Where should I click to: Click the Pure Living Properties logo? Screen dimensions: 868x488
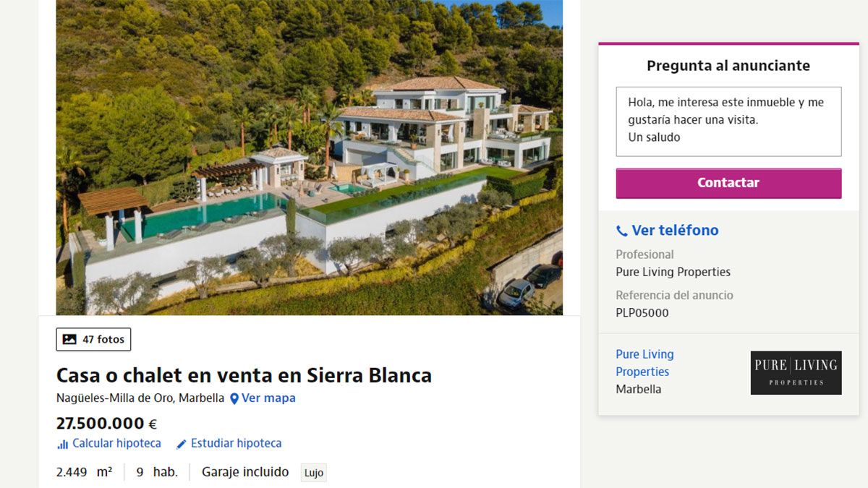(x=796, y=372)
